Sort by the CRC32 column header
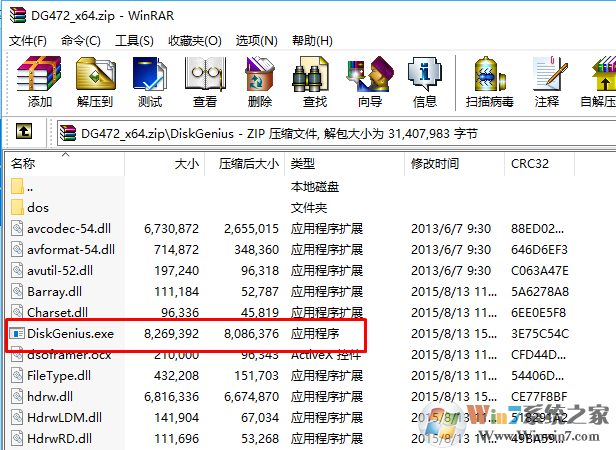This screenshot has height=450, width=616. pyautogui.click(x=539, y=163)
